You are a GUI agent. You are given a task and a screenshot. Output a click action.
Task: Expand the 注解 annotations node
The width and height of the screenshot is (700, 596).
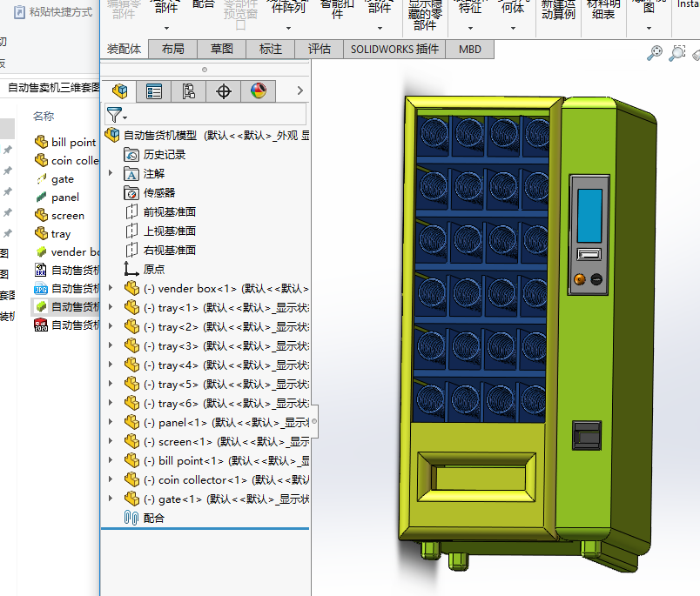click(111, 173)
